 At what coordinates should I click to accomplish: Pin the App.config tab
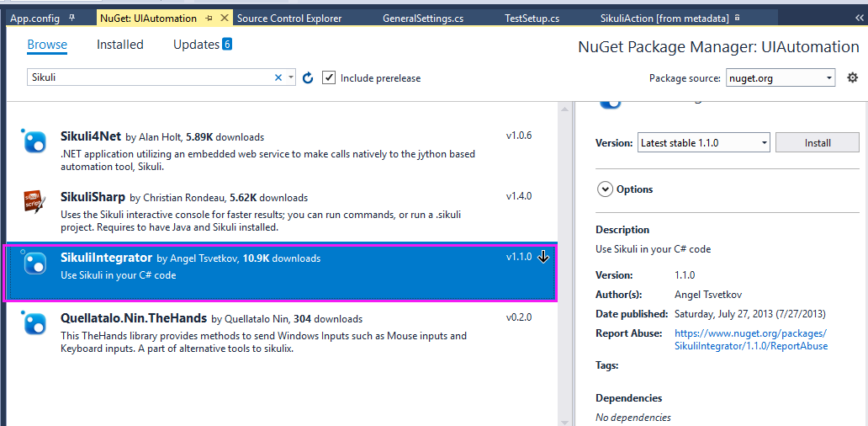[72, 19]
